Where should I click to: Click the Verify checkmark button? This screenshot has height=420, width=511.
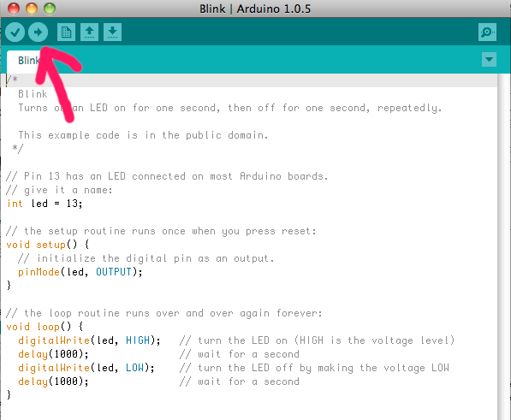coord(15,33)
